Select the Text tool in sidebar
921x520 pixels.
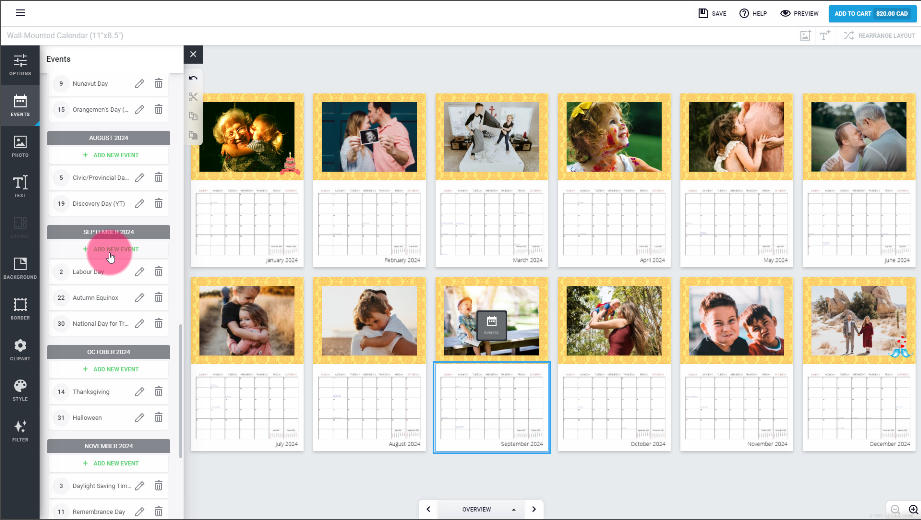20,186
